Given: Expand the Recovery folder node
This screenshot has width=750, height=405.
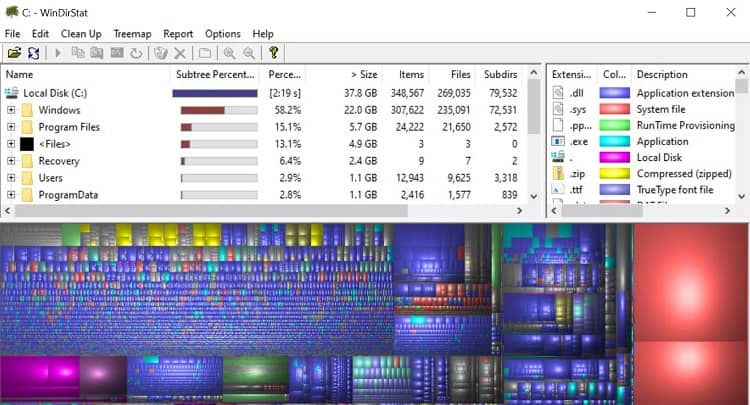Looking at the screenshot, I should point(11,161).
